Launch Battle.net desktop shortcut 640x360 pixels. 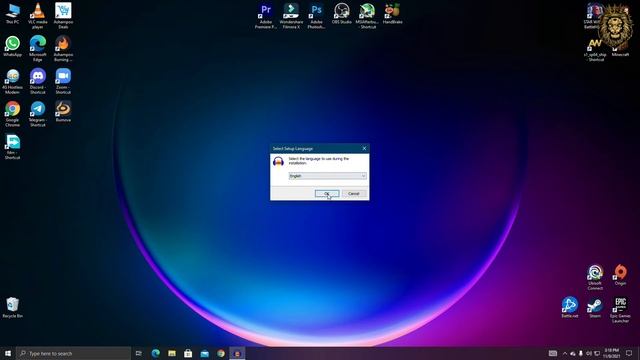(x=570, y=307)
